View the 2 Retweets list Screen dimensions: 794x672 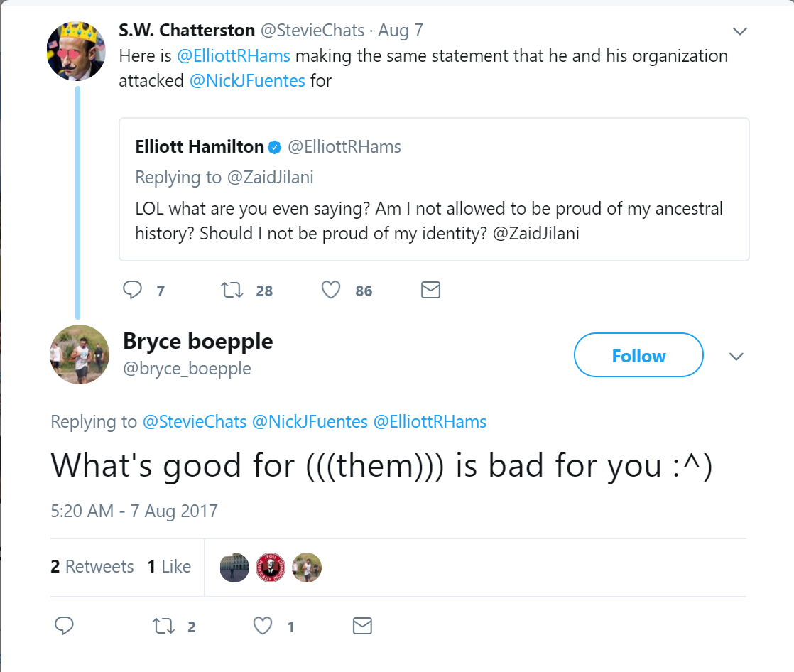(x=92, y=566)
